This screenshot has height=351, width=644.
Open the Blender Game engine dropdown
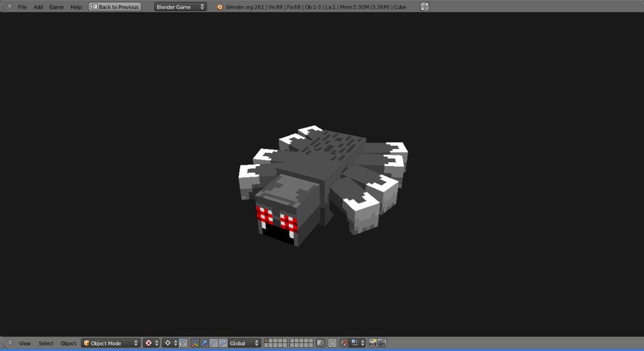click(x=180, y=7)
